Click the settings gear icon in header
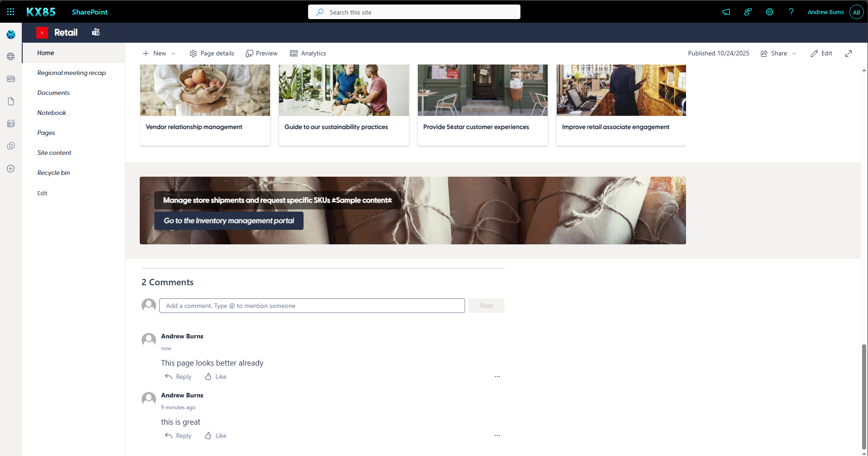The width and height of the screenshot is (868, 456). point(770,12)
